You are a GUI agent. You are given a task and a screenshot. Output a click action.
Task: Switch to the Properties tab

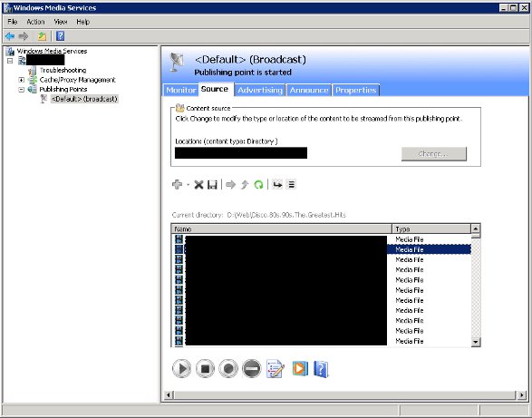point(355,90)
